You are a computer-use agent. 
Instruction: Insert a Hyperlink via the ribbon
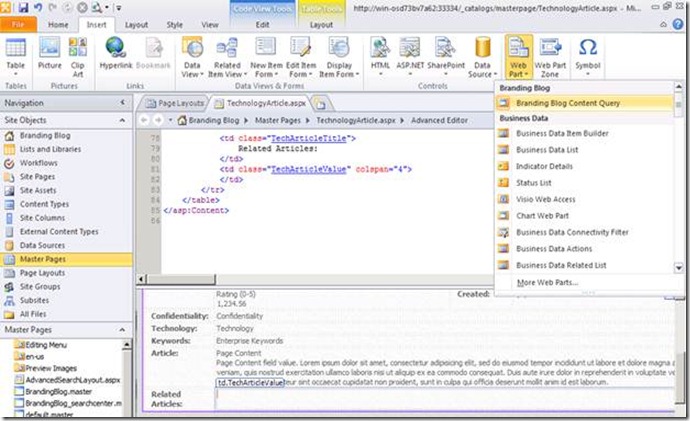click(116, 50)
